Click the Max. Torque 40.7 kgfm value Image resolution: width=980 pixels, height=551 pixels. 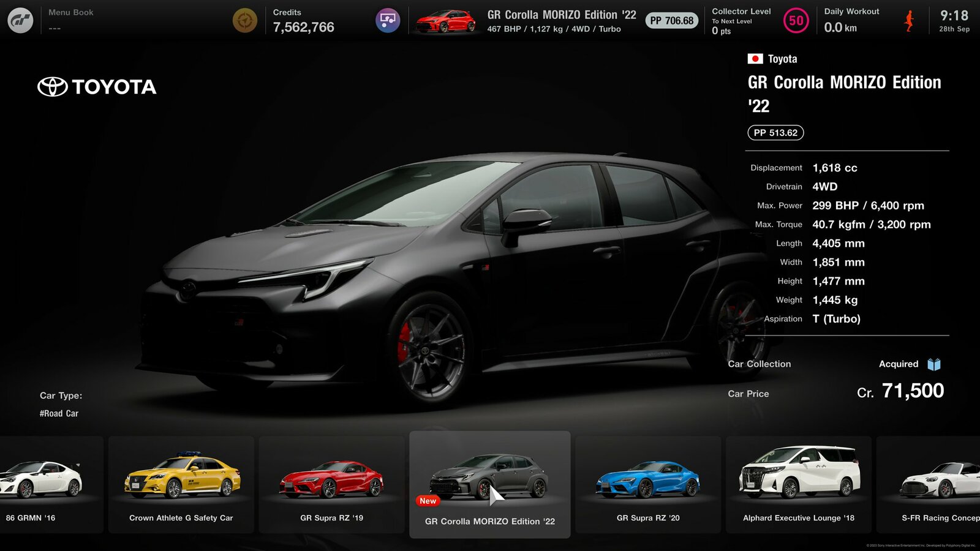click(872, 225)
